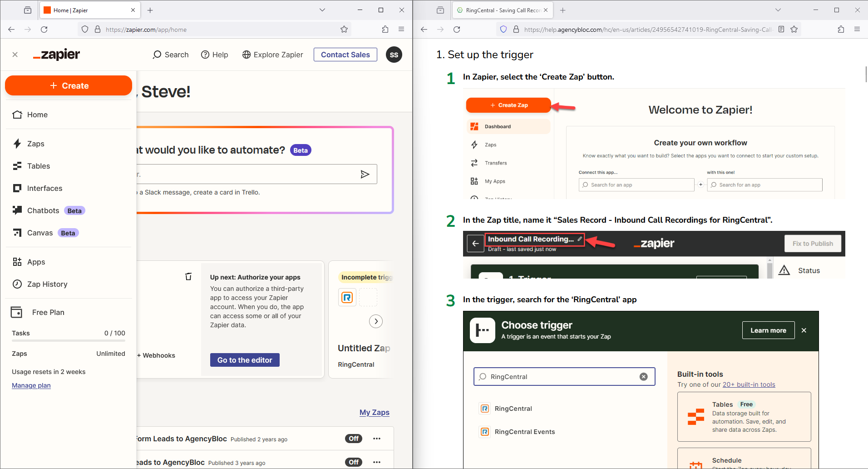Bookmark the Zapier page with star
The height and width of the screenshot is (469, 868).
coord(344,29)
